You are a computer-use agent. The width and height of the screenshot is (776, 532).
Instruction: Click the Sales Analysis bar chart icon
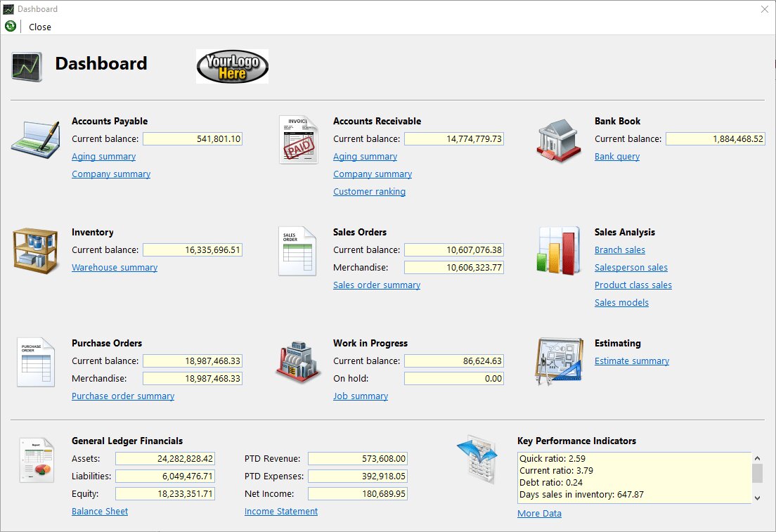tap(560, 250)
